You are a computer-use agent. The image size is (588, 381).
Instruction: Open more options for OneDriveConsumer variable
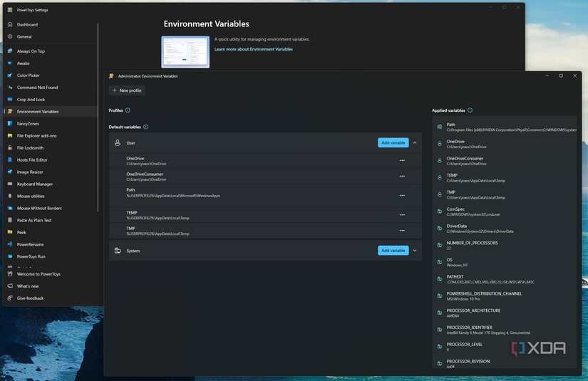(x=402, y=177)
